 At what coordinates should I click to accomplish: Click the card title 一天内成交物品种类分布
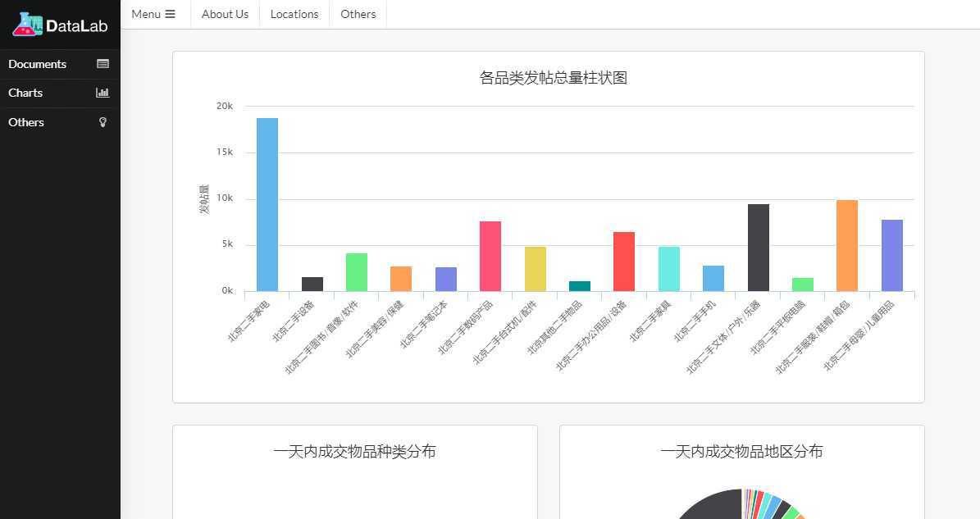[354, 452]
